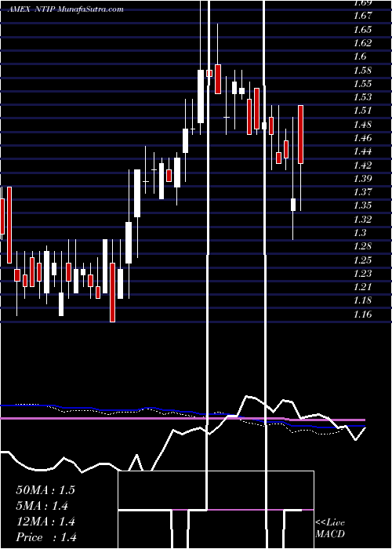Click the 1.35 price axis label
The image size is (392, 549).
click(x=362, y=205)
